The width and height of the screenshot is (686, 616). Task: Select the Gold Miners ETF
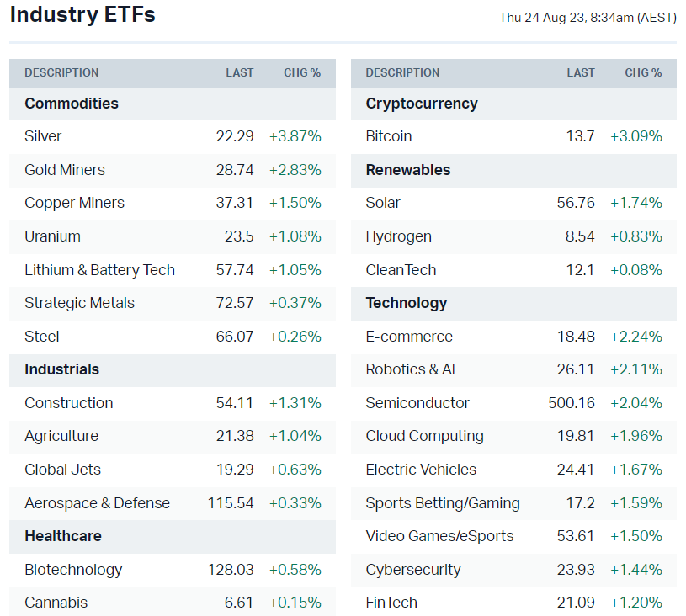coord(65,170)
